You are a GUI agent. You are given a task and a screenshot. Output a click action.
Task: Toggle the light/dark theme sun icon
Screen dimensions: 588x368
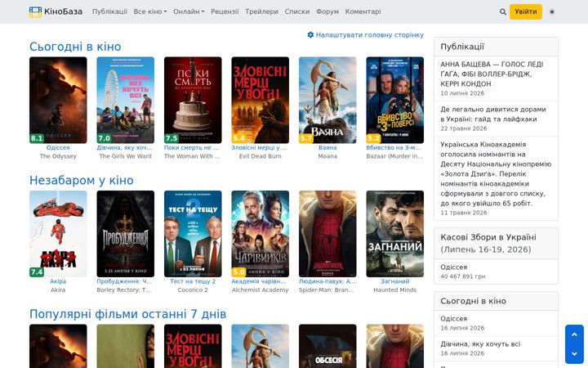tap(551, 12)
